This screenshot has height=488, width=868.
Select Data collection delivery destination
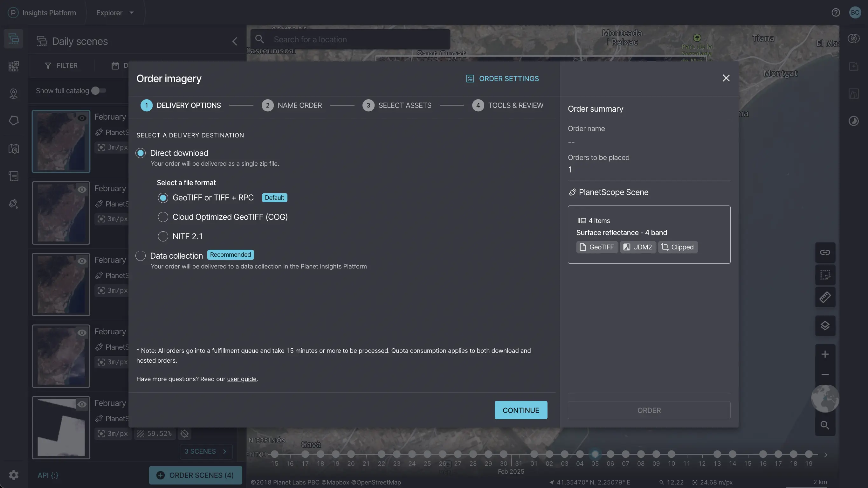pyautogui.click(x=141, y=256)
